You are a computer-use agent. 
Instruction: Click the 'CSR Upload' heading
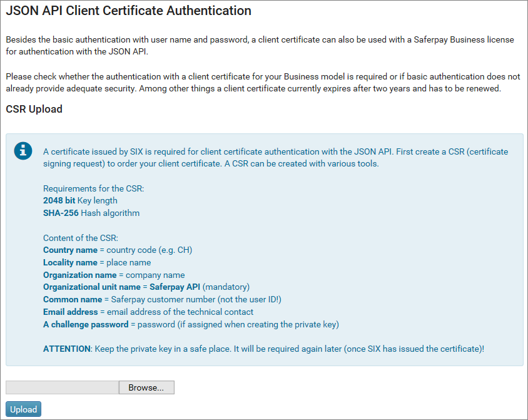click(34, 109)
